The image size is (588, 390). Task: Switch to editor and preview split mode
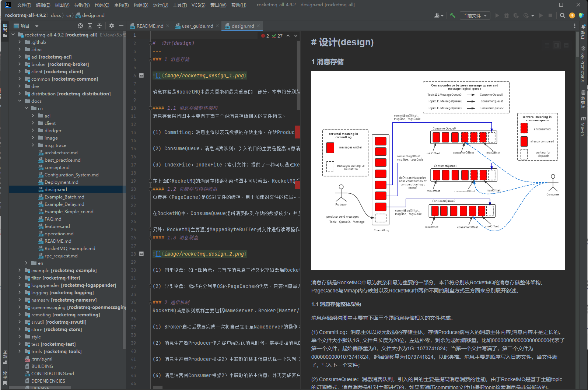(x=557, y=45)
